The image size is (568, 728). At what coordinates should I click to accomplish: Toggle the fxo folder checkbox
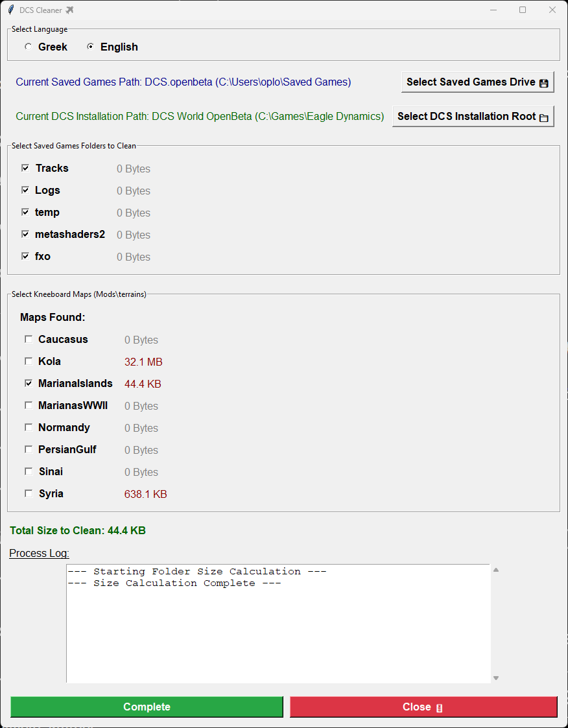tap(25, 256)
